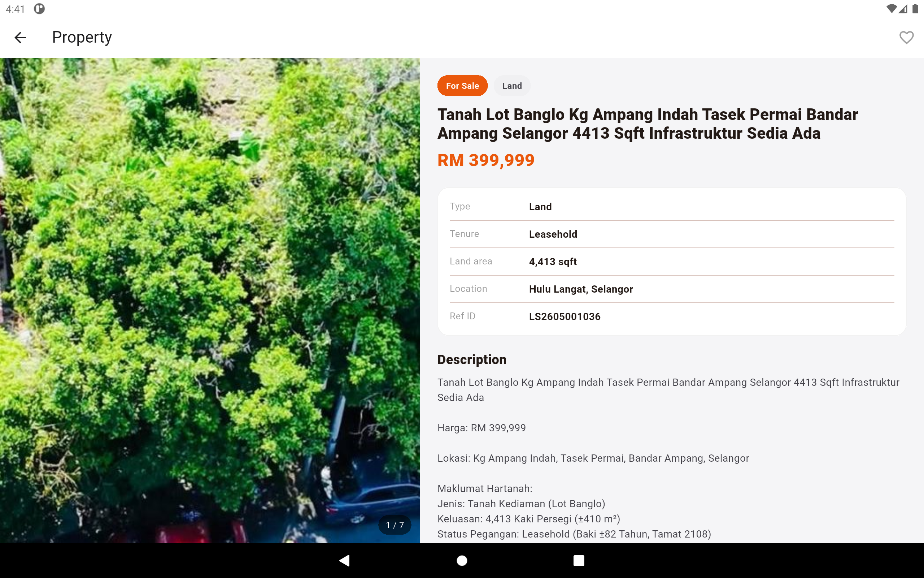The image size is (924, 578).
Task: Select the 4,413 sqft land area value
Action: pos(553,262)
